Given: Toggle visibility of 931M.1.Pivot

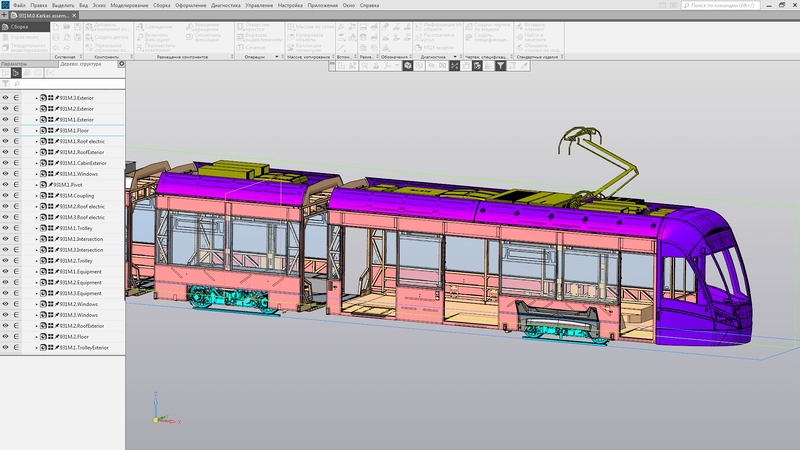Looking at the screenshot, I should point(5,185).
